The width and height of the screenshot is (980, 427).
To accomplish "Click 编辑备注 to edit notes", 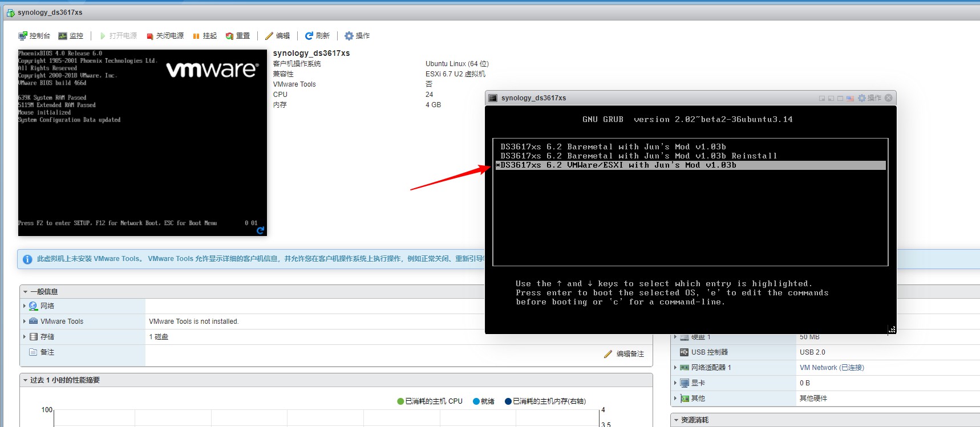I will click(624, 354).
